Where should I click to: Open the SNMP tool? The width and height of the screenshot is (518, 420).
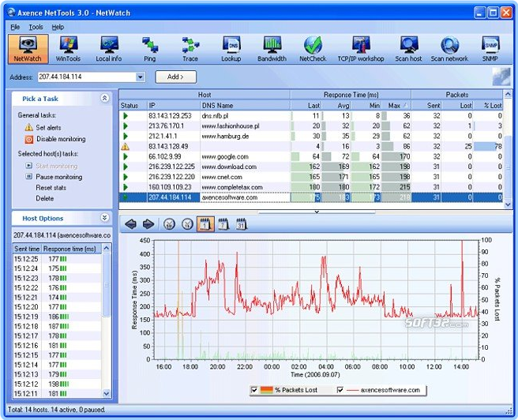[490, 49]
